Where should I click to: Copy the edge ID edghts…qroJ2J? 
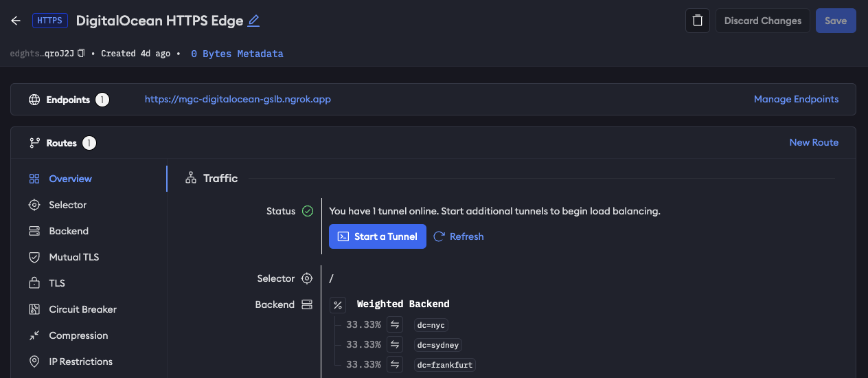point(81,53)
